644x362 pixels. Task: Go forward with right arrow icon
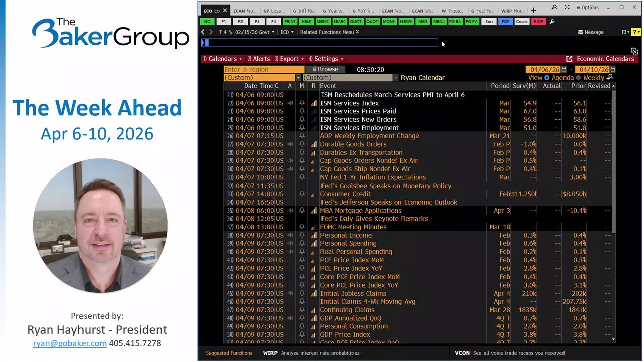coord(211,32)
